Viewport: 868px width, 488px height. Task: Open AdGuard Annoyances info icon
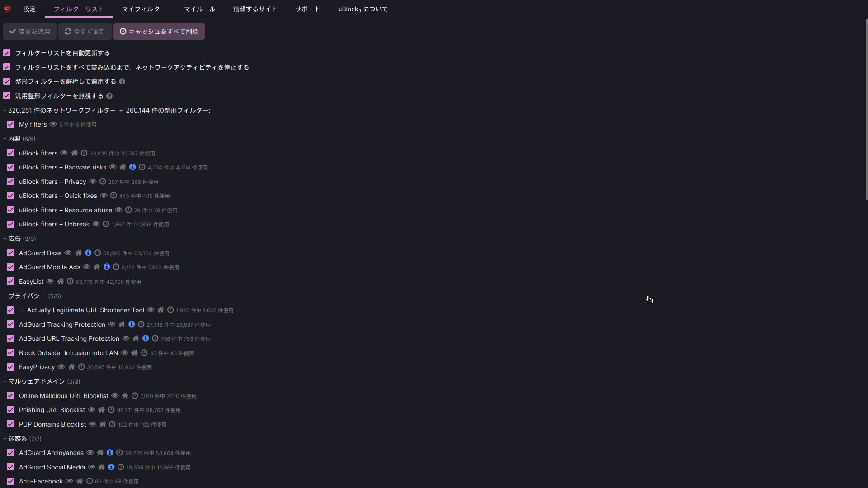click(110, 453)
